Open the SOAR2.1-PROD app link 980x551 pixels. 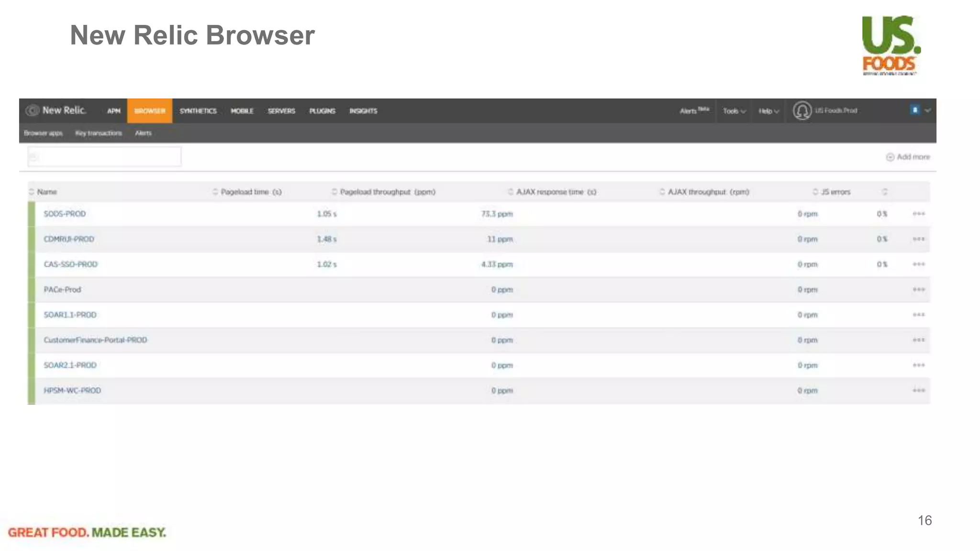pos(70,365)
